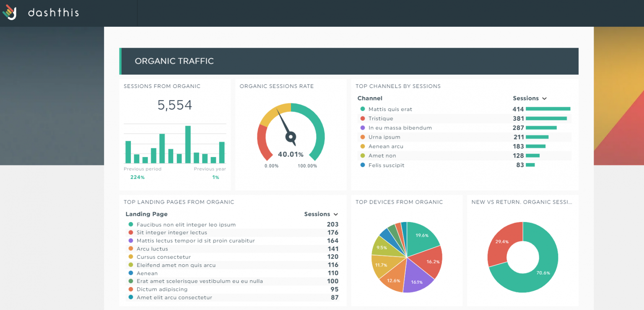
Task: Select the teal dot beside Mattis quis erat
Action: click(x=362, y=109)
